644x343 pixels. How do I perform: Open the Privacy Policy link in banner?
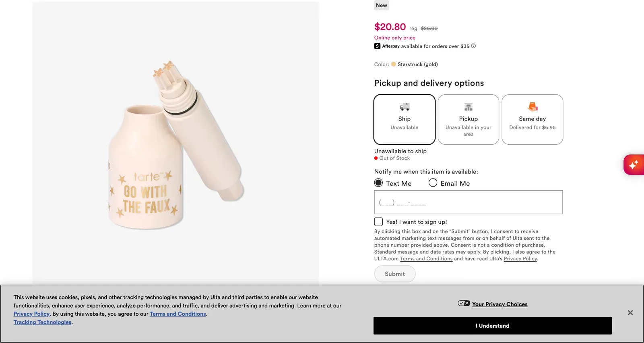point(31,314)
